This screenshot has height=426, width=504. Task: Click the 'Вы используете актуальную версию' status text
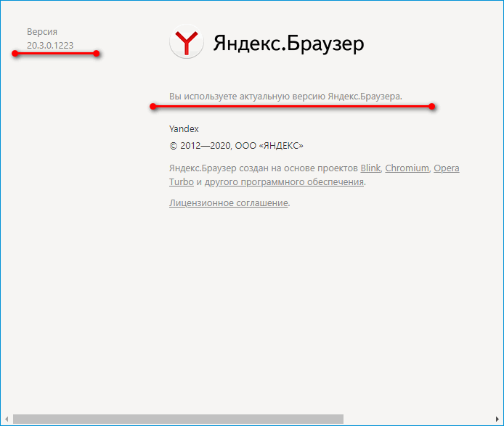(285, 97)
